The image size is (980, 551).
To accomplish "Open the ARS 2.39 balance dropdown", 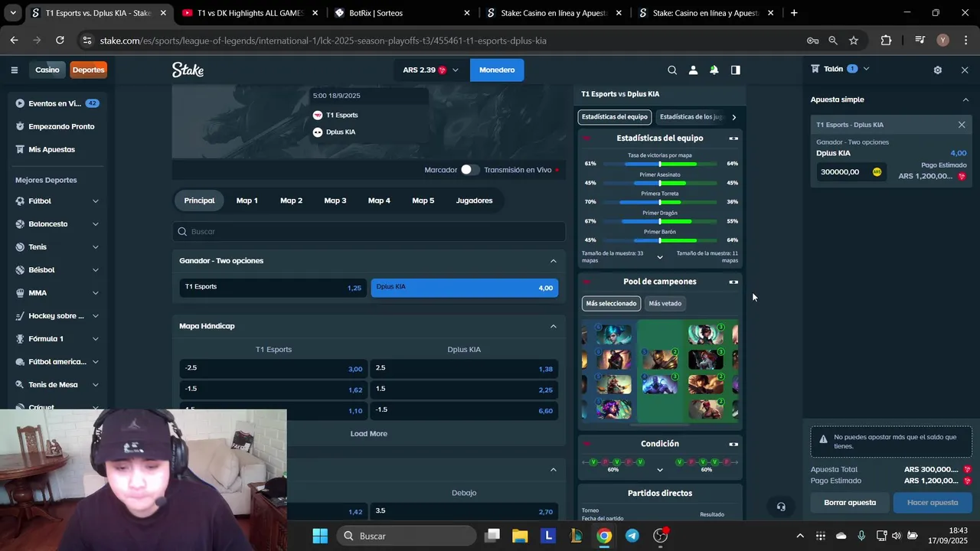I will [430, 70].
